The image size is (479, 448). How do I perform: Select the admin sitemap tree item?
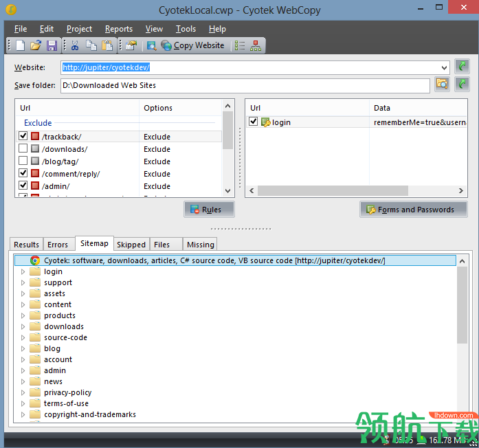tap(55, 370)
